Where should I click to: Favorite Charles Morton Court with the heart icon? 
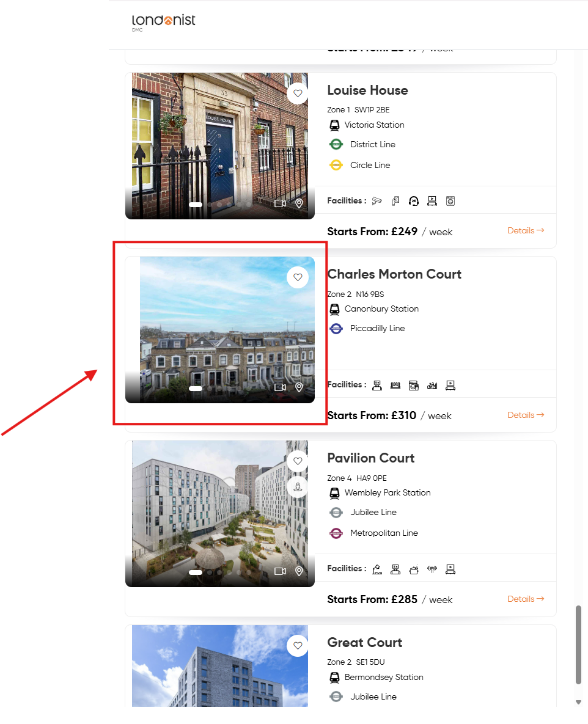pos(298,277)
